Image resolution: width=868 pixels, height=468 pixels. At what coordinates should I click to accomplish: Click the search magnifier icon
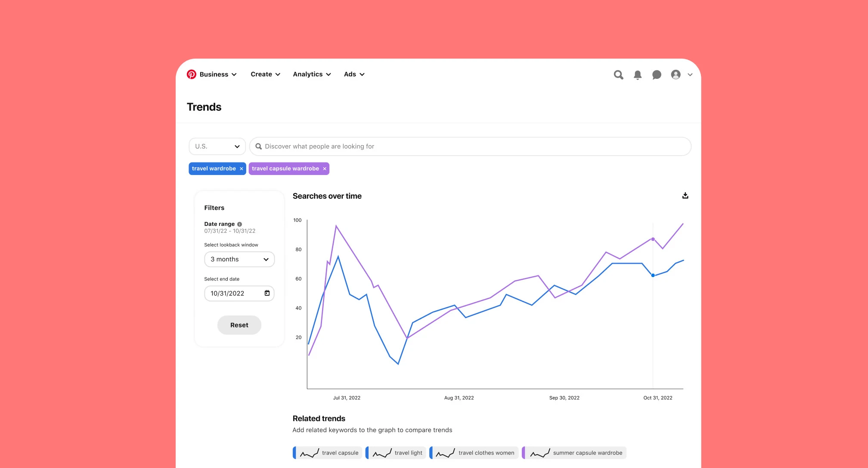point(618,74)
